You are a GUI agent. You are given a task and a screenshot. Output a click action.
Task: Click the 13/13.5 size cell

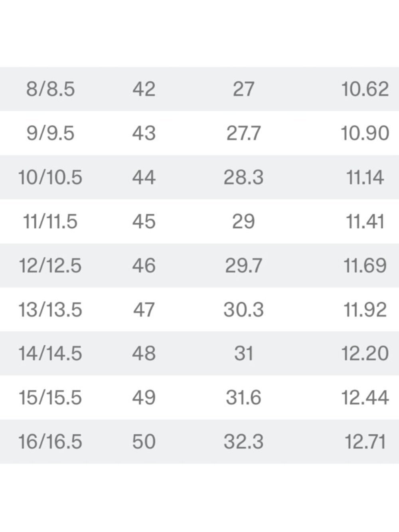(x=50, y=309)
